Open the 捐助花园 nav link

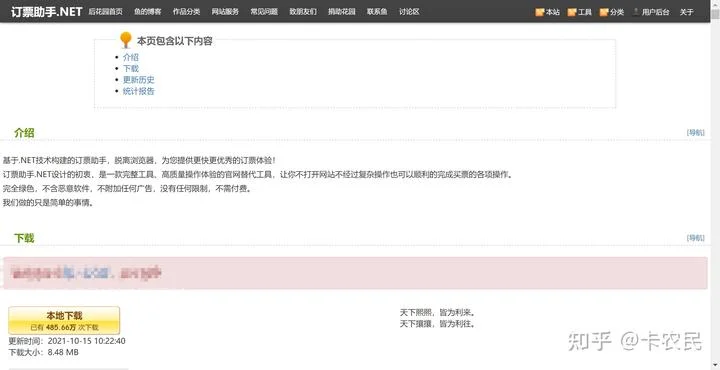click(342, 12)
